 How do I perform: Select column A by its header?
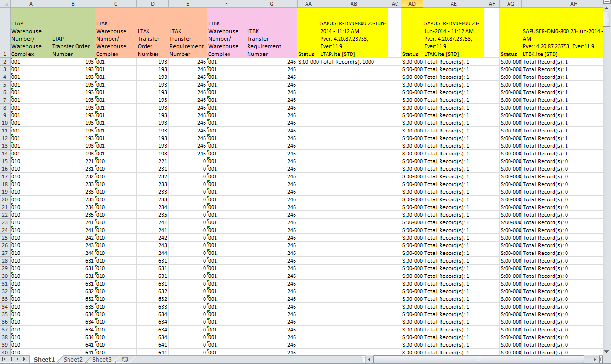pos(30,4)
